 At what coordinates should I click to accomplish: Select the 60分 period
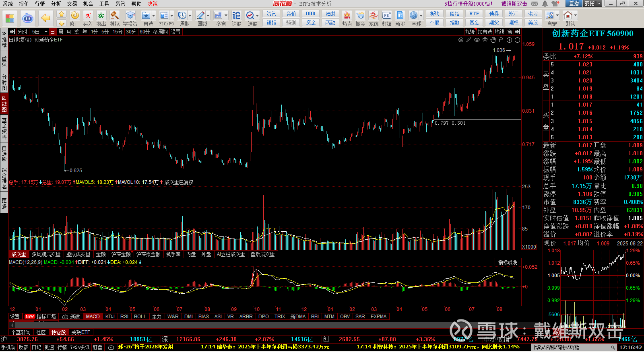(144, 32)
